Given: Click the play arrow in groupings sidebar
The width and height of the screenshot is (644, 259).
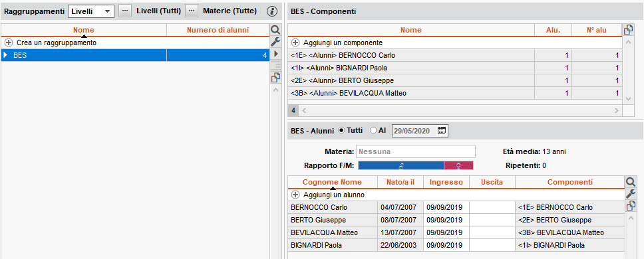Looking at the screenshot, I should (275, 53).
